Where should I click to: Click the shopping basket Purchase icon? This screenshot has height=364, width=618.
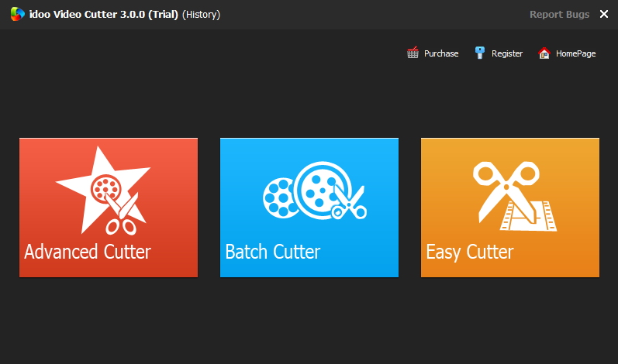413,53
